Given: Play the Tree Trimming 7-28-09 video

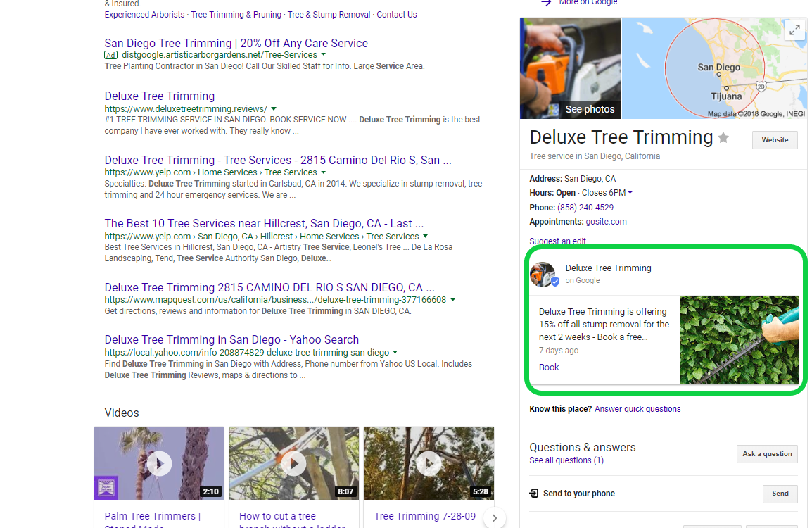Looking at the screenshot, I should pyautogui.click(x=429, y=463).
